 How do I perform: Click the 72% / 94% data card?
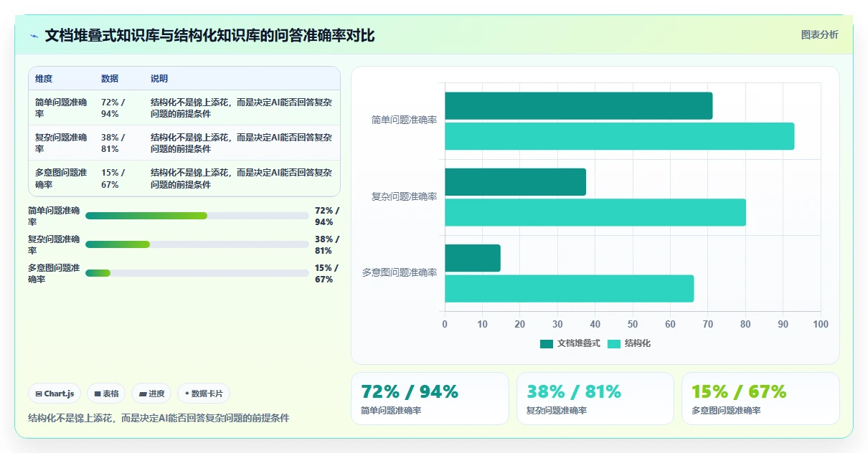430,399
